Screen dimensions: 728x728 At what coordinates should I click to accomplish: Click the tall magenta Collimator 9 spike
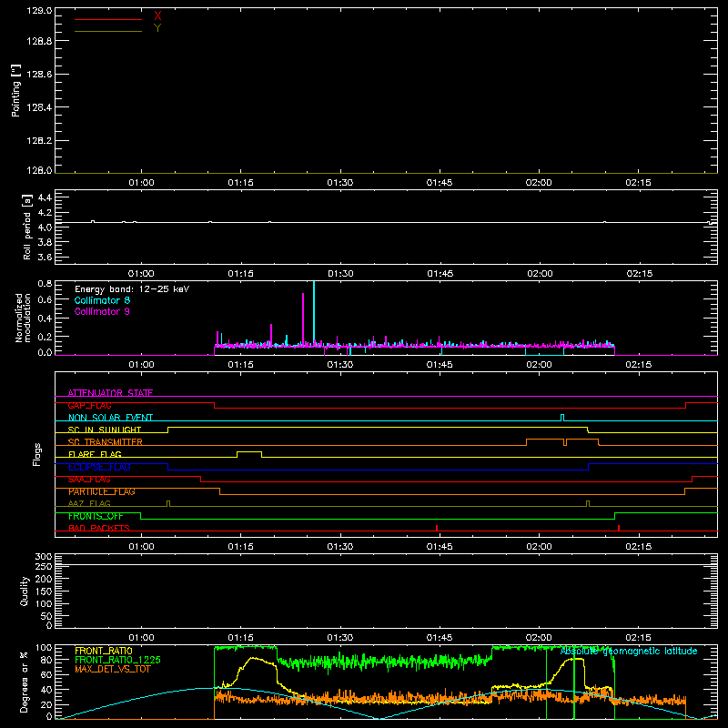point(303,319)
